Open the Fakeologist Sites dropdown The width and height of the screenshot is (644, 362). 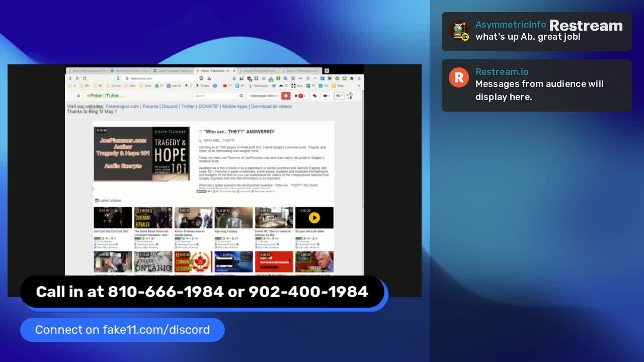(263, 96)
